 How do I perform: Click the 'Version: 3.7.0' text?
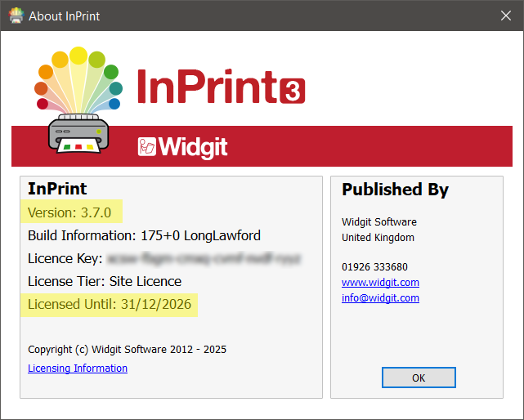click(x=69, y=212)
